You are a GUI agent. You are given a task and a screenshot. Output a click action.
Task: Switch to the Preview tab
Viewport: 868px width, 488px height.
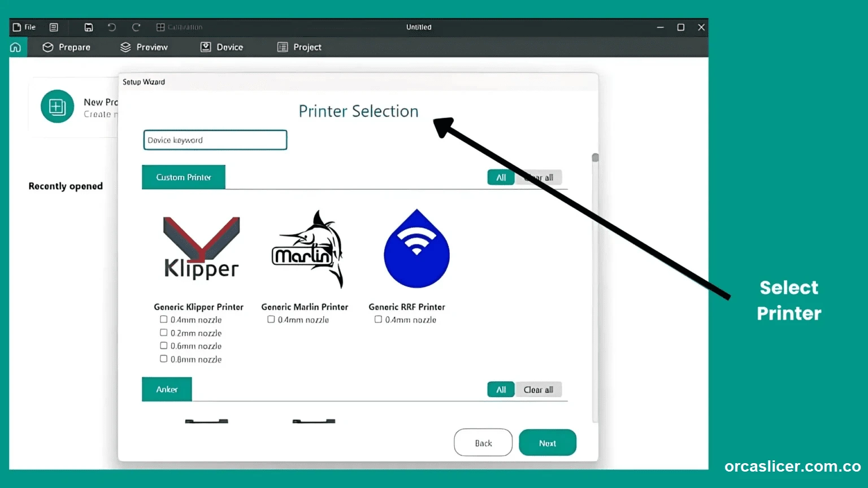coord(144,47)
